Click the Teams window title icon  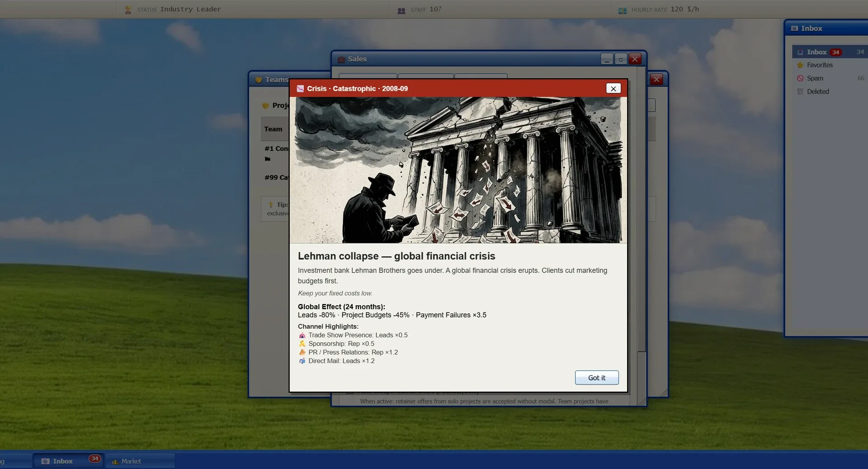[x=259, y=80]
